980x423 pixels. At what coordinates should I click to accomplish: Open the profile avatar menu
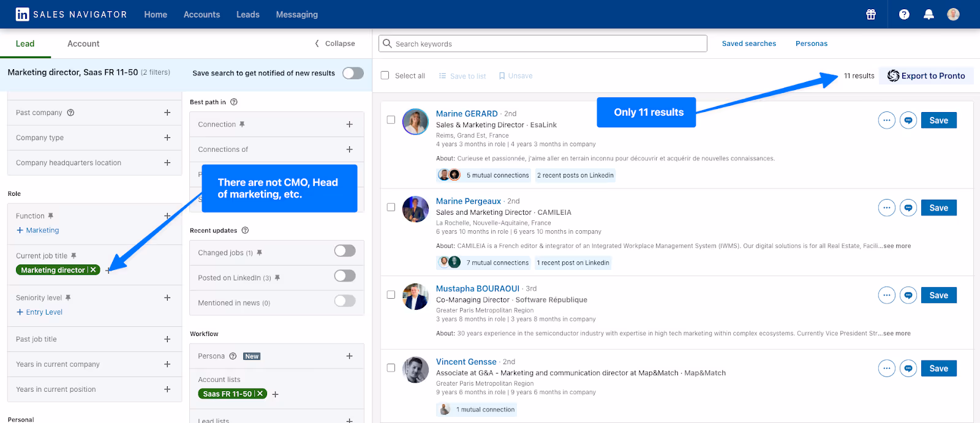pyautogui.click(x=953, y=14)
